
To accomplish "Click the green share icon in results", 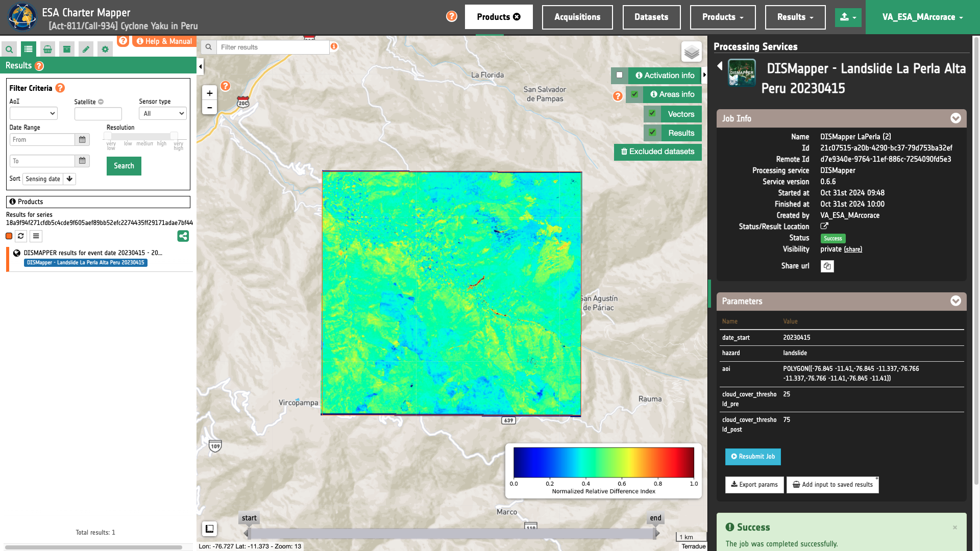I will point(183,236).
